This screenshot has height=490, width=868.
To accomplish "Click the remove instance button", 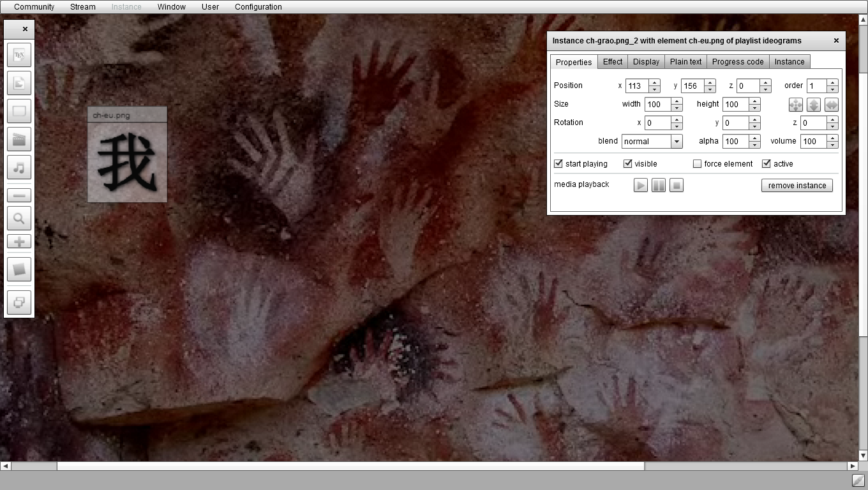I will click(x=797, y=186).
